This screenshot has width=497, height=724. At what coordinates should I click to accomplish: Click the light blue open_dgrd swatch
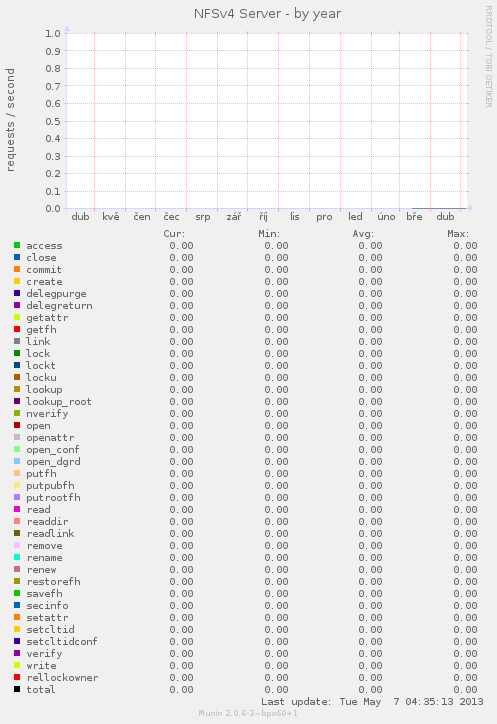click(17, 461)
